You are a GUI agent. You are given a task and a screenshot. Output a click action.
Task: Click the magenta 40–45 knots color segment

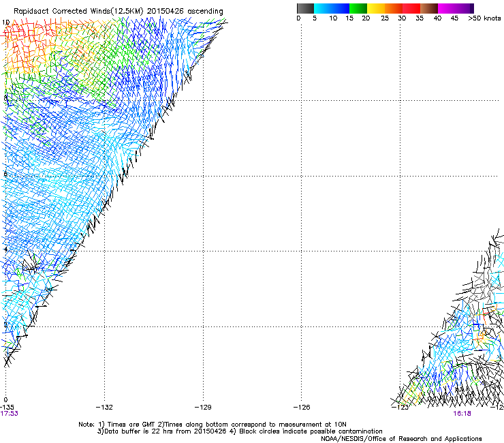[447, 8]
